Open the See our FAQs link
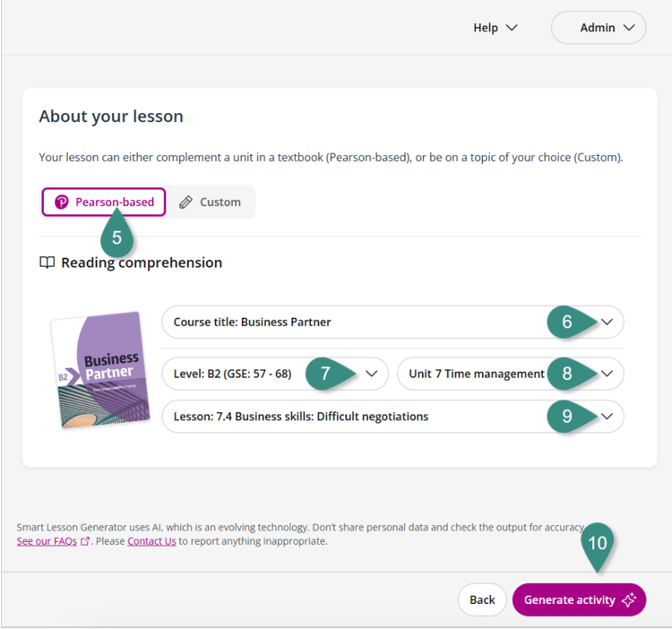Image resolution: width=672 pixels, height=629 pixels. (x=47, y=541)
